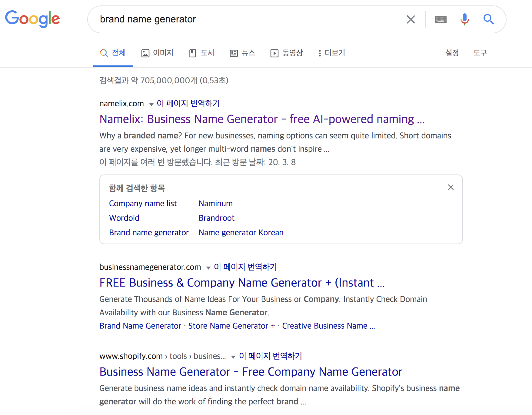The height and width of the screenshot is (415, 532).
Task: Open FREE Business & Company Name Generator result
Action: point(242,283)
